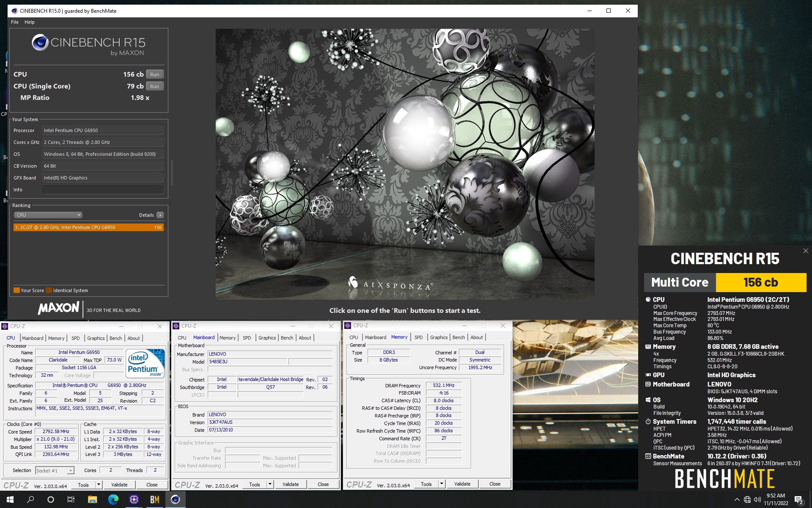Click the rendered spheres image
The height and width of the screenshot is (508, 812).
coord(405,164)
